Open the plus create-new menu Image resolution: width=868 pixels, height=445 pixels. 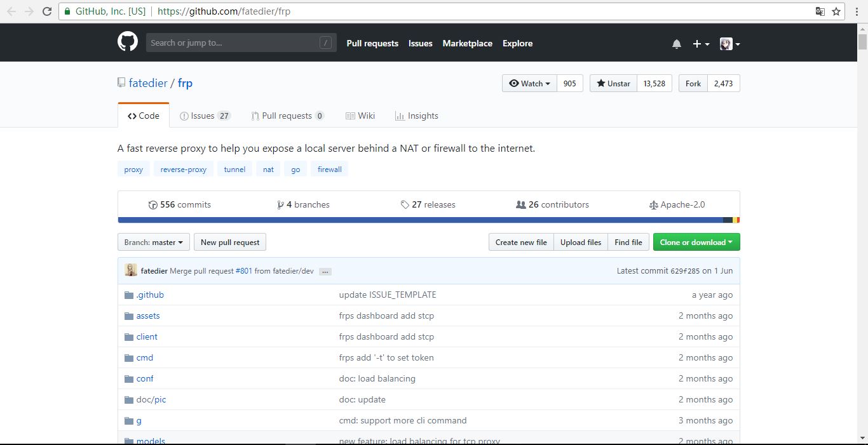coord(700,44)
